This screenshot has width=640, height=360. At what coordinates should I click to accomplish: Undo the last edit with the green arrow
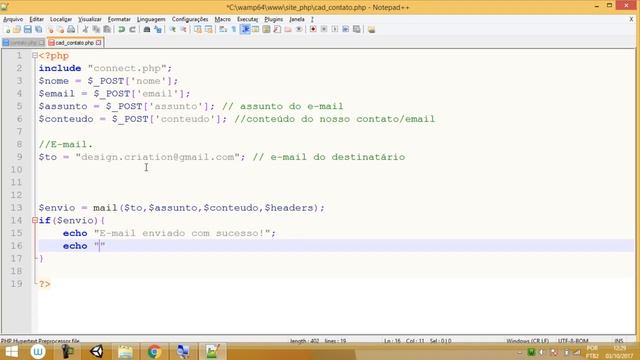121,29
